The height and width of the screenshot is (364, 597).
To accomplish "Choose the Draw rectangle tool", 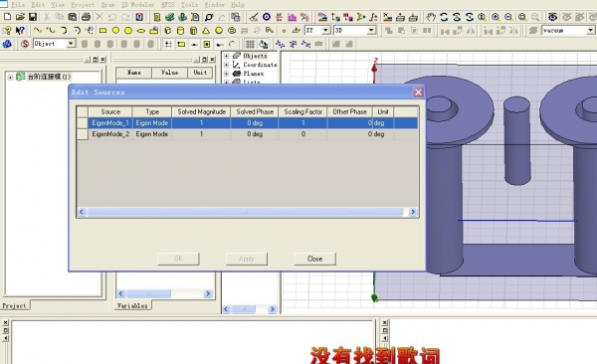I will pos(102,31).
